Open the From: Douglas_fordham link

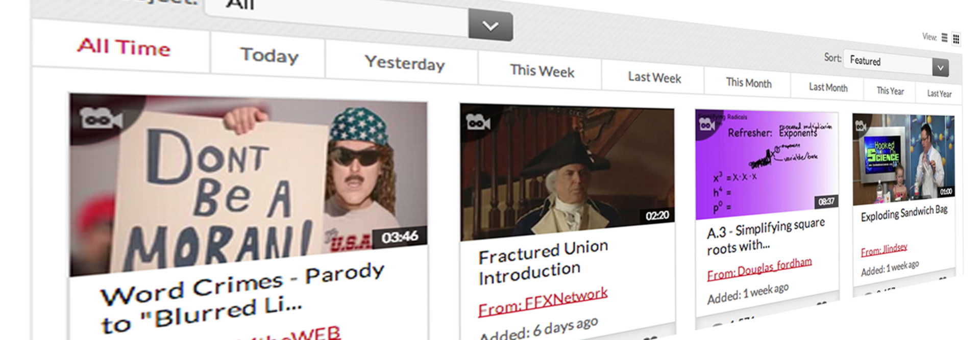[x=759, y=269]
